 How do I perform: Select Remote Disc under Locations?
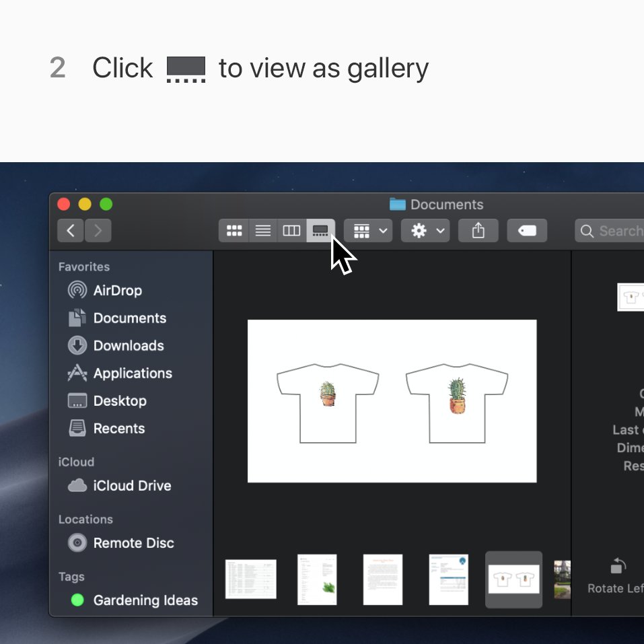(x=133, y=542)
